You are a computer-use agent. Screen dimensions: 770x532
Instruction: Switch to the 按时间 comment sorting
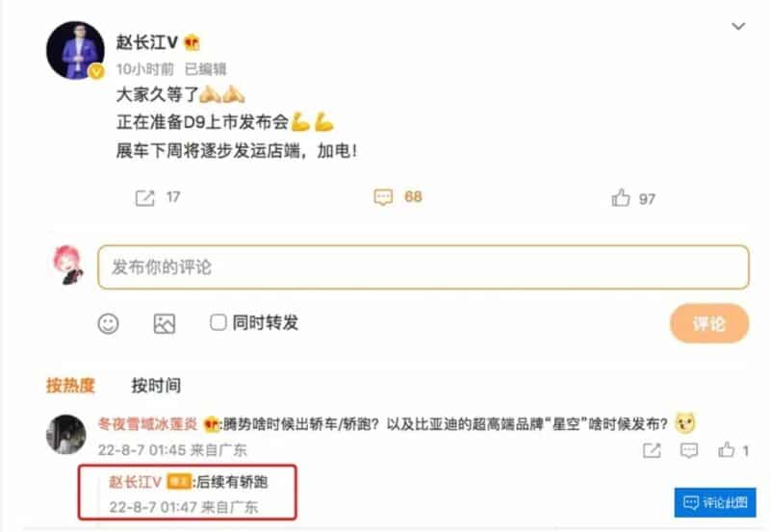coord(156,385)
